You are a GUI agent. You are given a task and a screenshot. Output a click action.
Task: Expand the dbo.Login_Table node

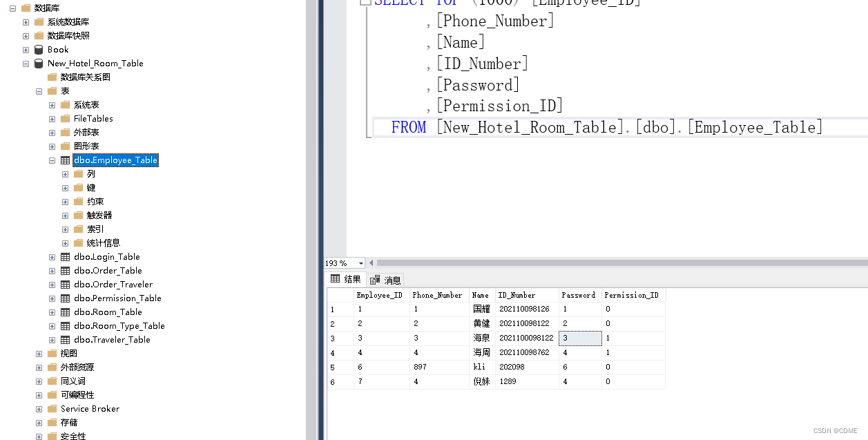tap(52, 257)
